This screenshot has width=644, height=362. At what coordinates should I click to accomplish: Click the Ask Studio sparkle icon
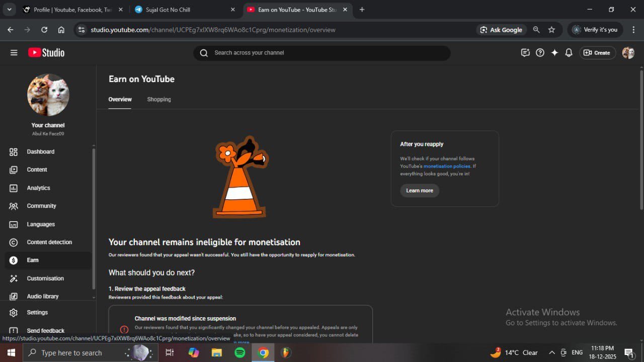[554, 53]
